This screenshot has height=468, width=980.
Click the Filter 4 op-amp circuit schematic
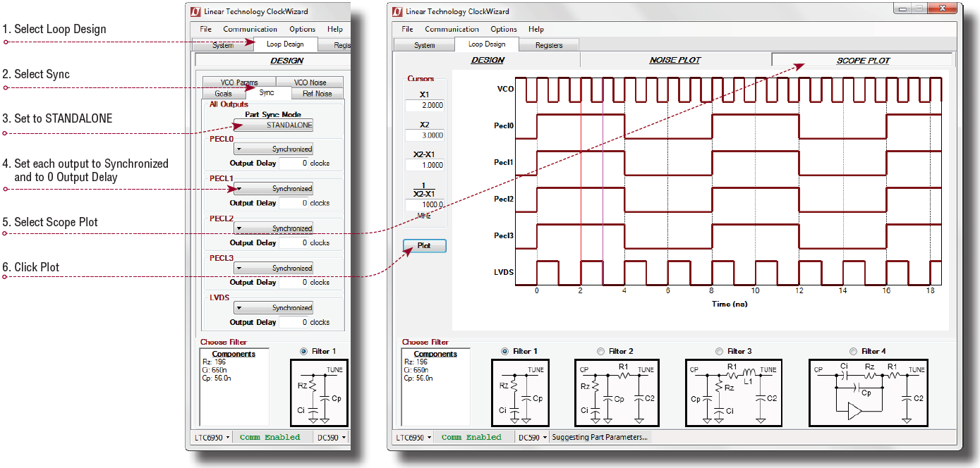tap(868, 393)
